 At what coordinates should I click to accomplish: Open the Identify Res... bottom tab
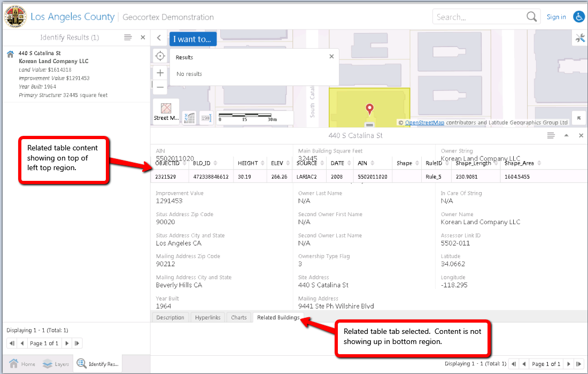(98, 364)
